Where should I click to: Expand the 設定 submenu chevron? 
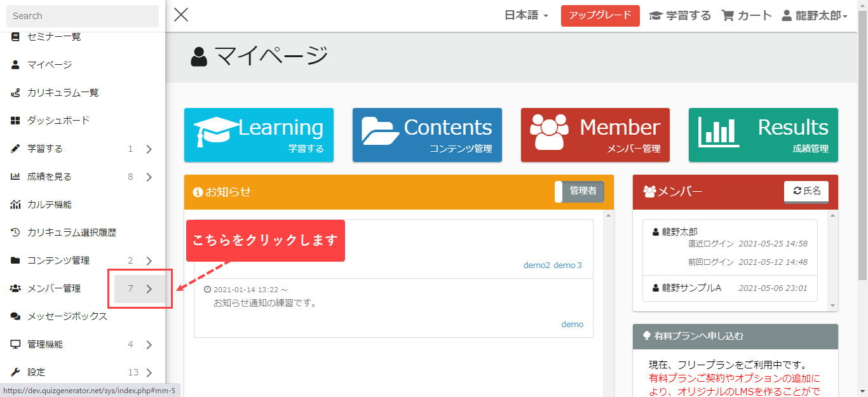[x=149, y=373]
